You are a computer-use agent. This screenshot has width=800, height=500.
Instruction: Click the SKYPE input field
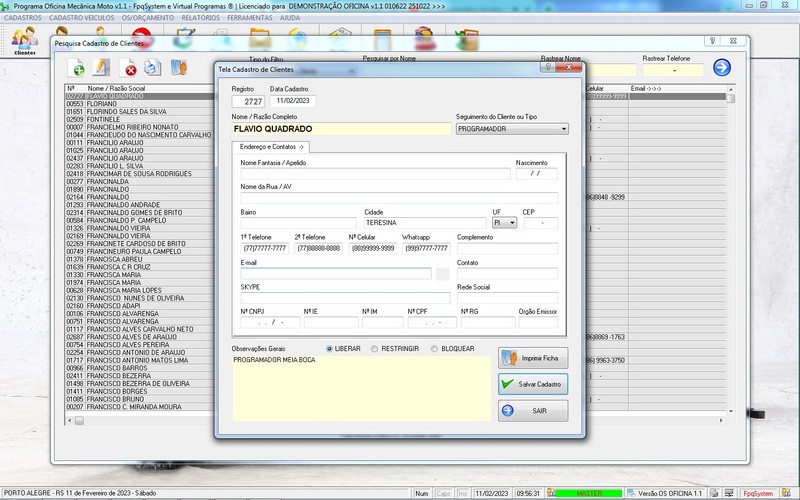345,298
